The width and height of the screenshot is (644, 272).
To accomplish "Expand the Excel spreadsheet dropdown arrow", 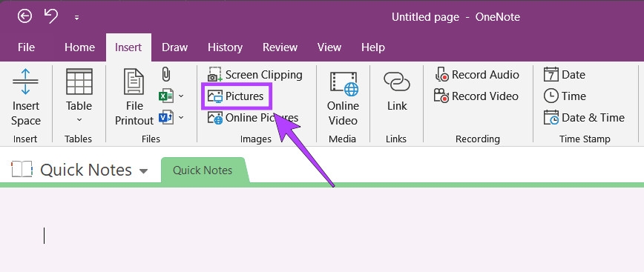I will (x=181, y=96).
